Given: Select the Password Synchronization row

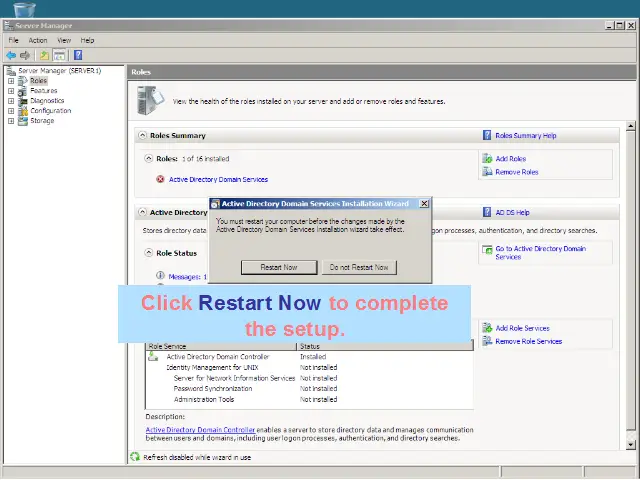Looking at the screenshot, I should pyautogui.click(x=309, y=389).
